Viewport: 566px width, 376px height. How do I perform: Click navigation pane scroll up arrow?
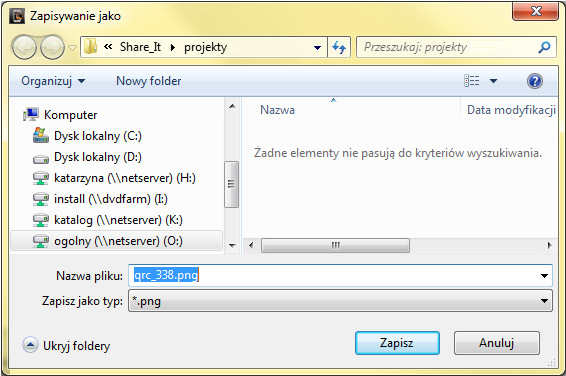pyautogui.click(x=232, y=106)
